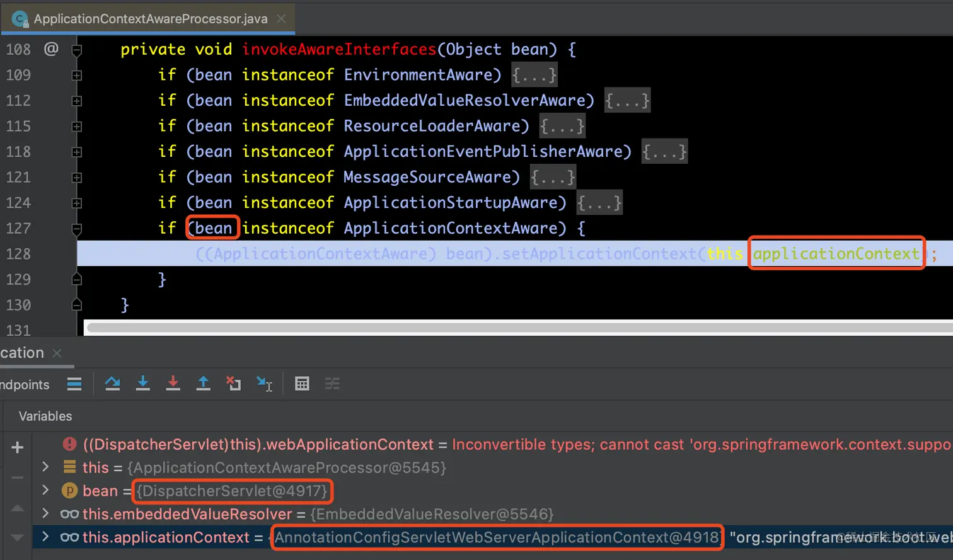Expand the 'bean' variable node

point(45,490)
